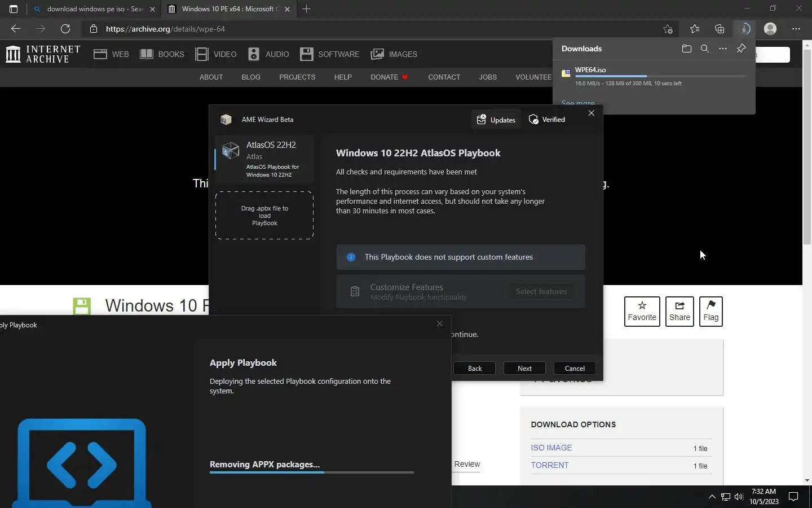Open Edge Settings and more menu

pyautogui.click(x=796, y=29)
